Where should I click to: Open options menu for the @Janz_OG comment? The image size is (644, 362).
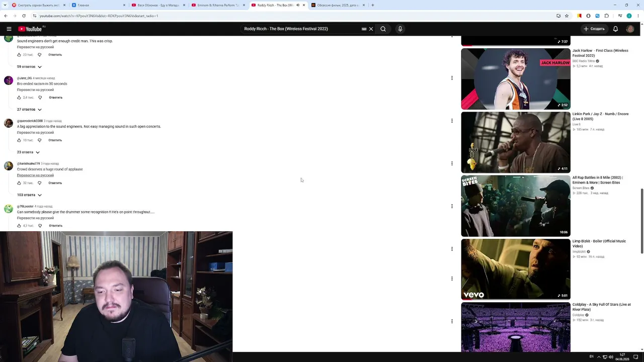(x=452, y=78)
